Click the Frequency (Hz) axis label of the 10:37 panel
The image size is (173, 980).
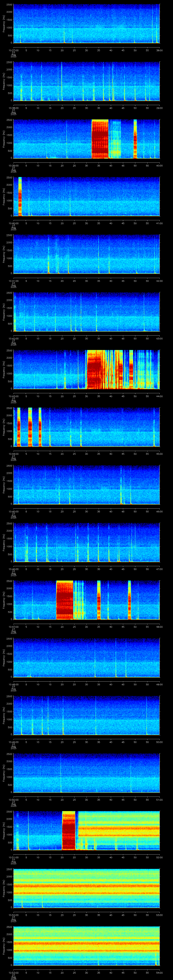pyautogui.click(x=4, y=24)
